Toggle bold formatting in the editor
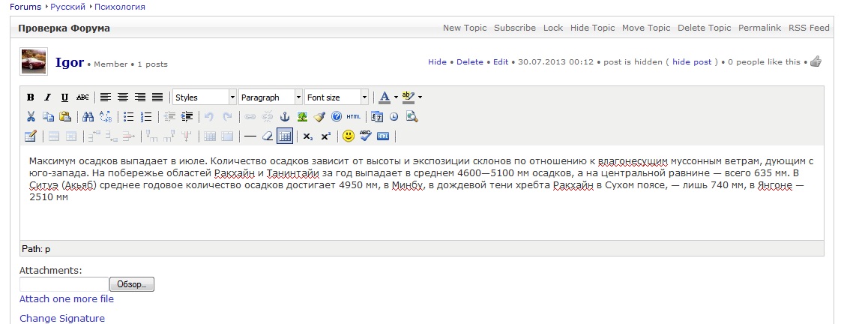 pos(31,97)
